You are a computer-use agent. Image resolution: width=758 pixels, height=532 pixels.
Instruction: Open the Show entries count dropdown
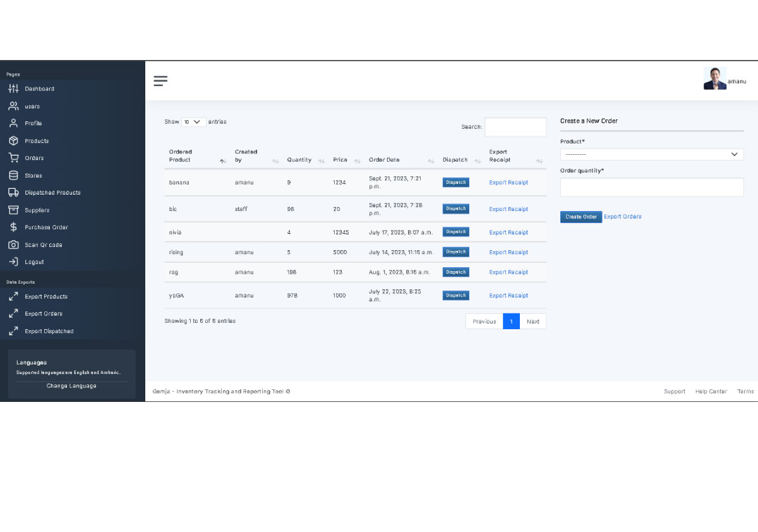(193, 122)
